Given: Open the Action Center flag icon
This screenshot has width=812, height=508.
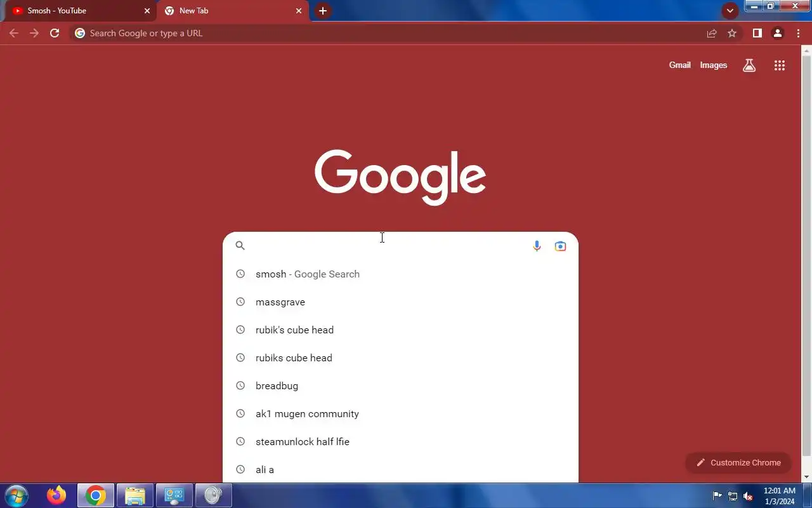Looking at the screenshot, I should coord(717,496).
